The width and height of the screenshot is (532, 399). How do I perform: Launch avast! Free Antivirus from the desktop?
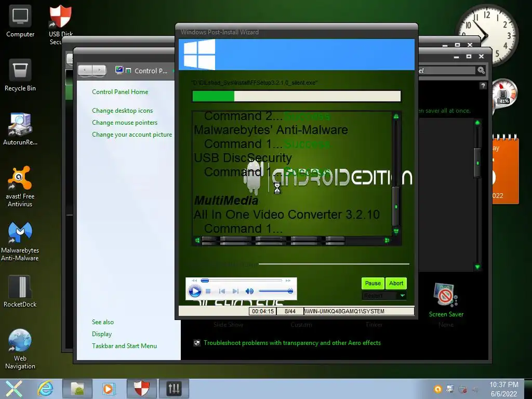20,186
